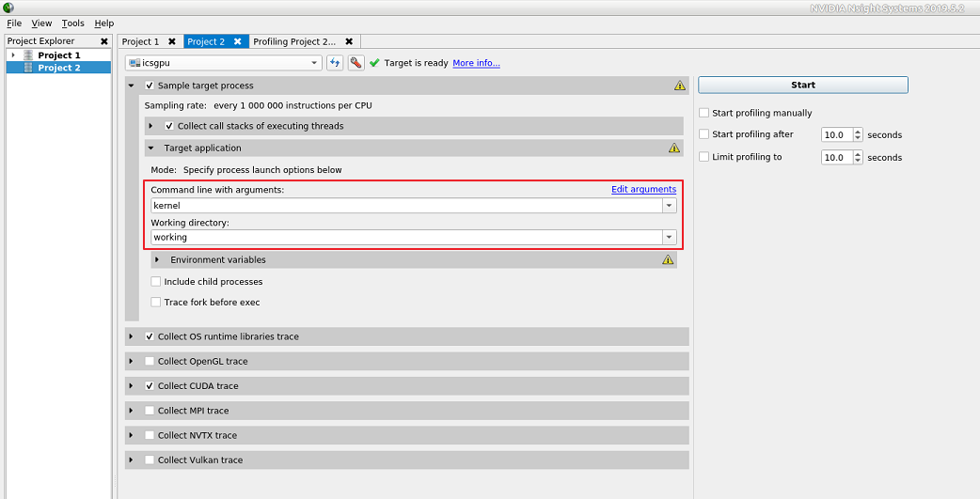Image resolution: width=980 pixels, height=499 pixels.
Task: Select Project 2 in Project Explorer
Action: pos(58,68)
